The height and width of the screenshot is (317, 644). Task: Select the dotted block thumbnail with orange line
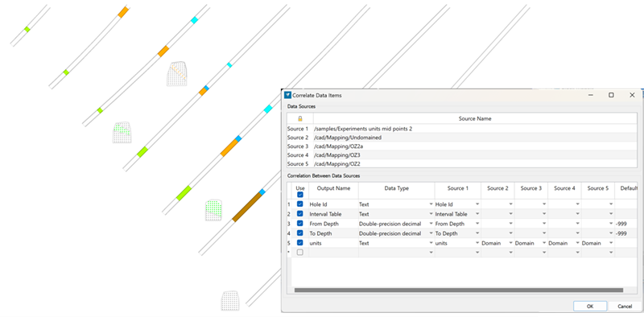point(177,74)
